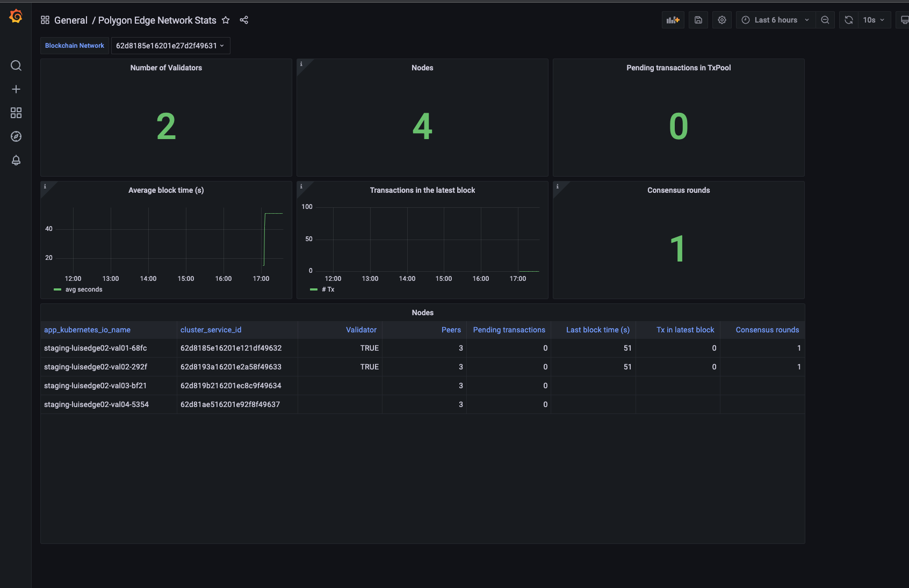This screenshot has width=909, height=588.
Task: Open Grafana home via the logo icon
Action: 16,16
